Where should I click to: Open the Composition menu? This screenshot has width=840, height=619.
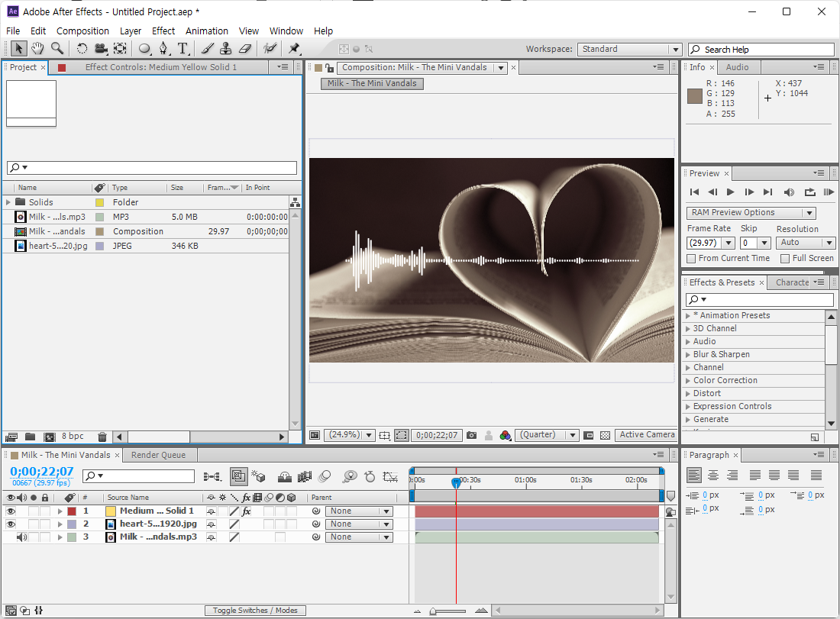[x=82, y=31]
